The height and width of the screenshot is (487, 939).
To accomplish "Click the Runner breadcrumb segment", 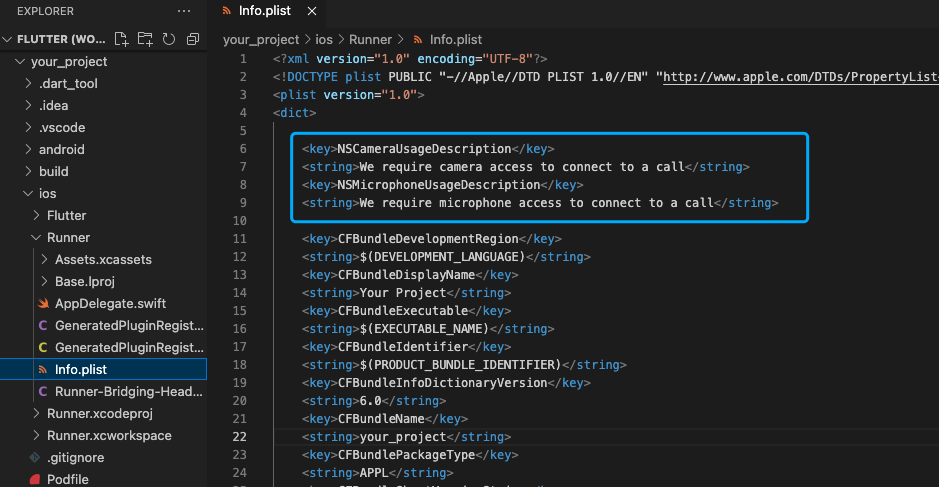I will tap(370, 40).
